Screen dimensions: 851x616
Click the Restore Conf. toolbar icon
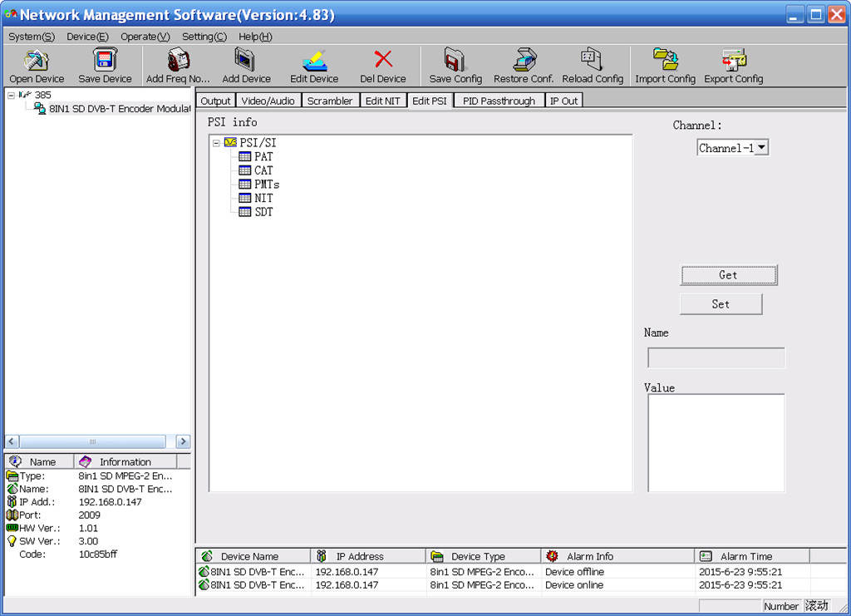click(524, 60)
